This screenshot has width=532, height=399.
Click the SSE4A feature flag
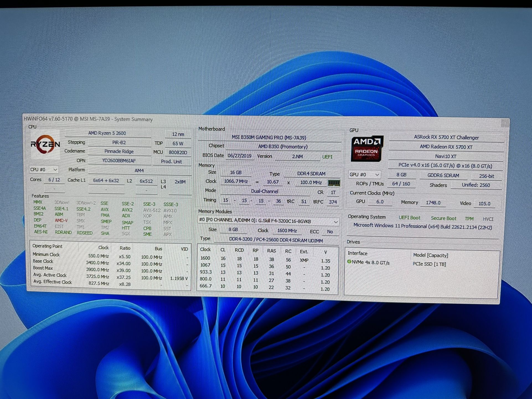(x=40, y=208)
